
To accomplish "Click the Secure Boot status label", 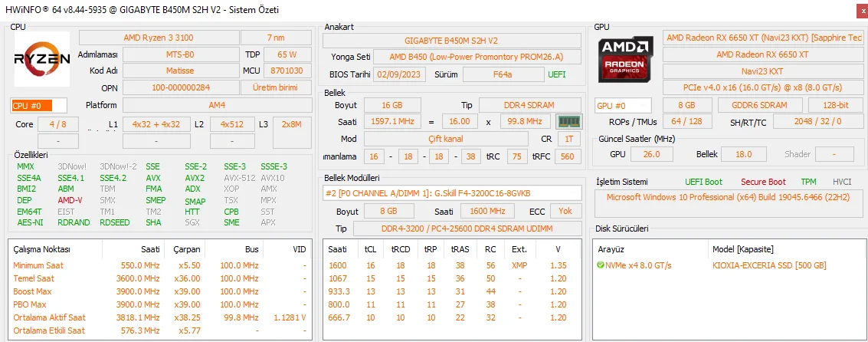I will [x=763, y=182].
